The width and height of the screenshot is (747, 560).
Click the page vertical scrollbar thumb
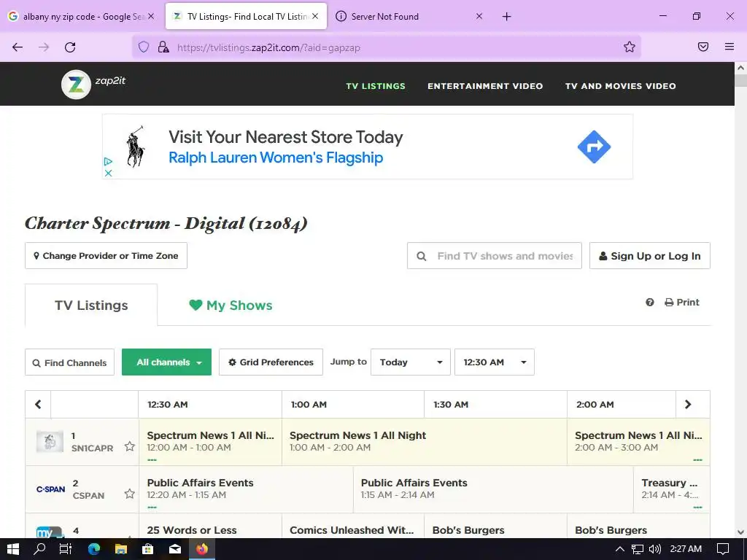click(741, 80)
